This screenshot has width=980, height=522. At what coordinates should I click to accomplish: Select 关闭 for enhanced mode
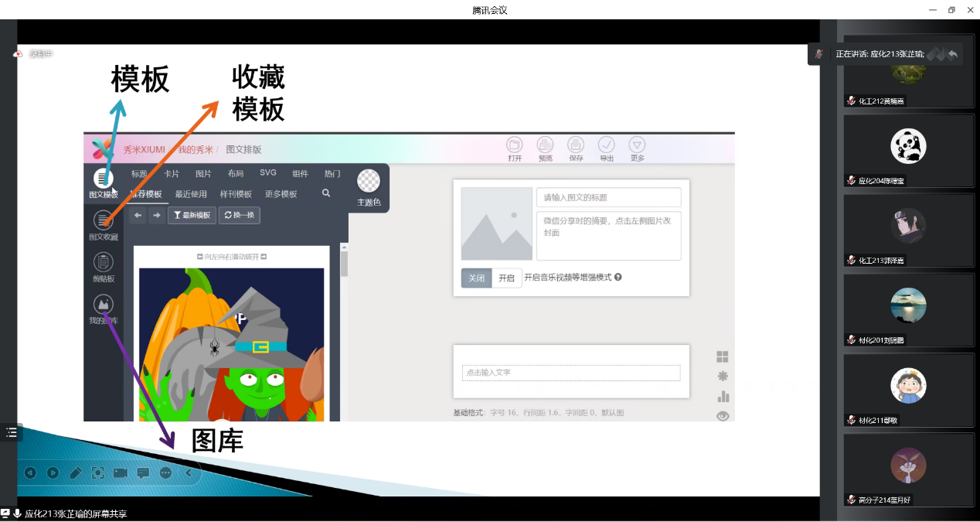[x=477, y=278]
